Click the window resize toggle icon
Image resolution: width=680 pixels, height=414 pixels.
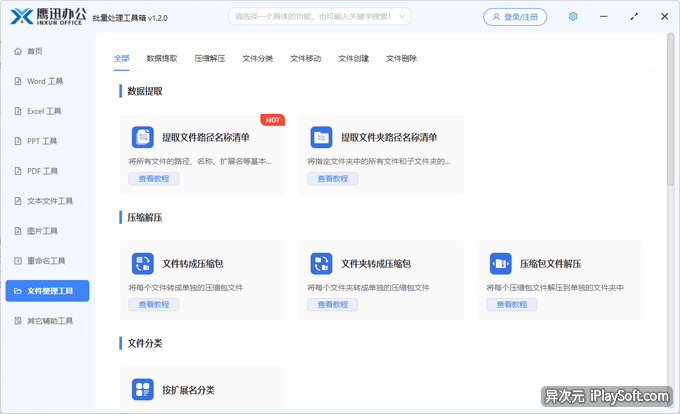tap(634, 16)
